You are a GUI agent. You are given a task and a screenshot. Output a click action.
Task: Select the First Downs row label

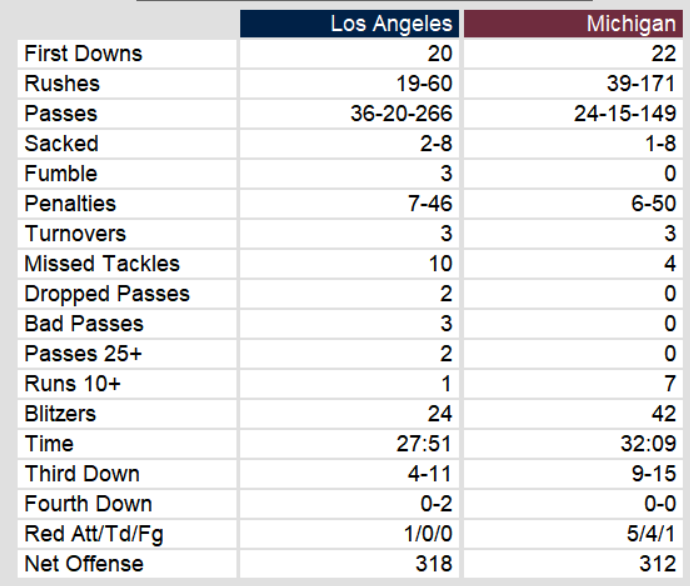point(83,54)
